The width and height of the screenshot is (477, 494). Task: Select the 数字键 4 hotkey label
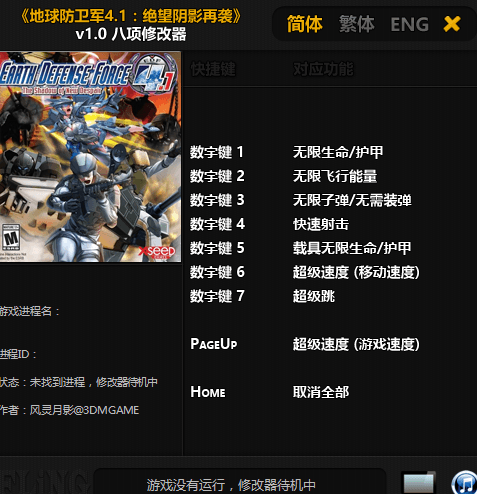tap(217, 224)
